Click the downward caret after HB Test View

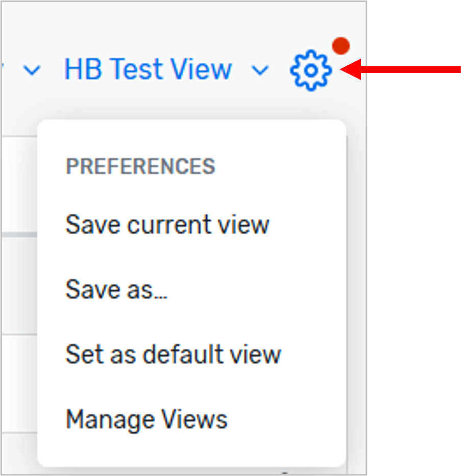(260, 71)
